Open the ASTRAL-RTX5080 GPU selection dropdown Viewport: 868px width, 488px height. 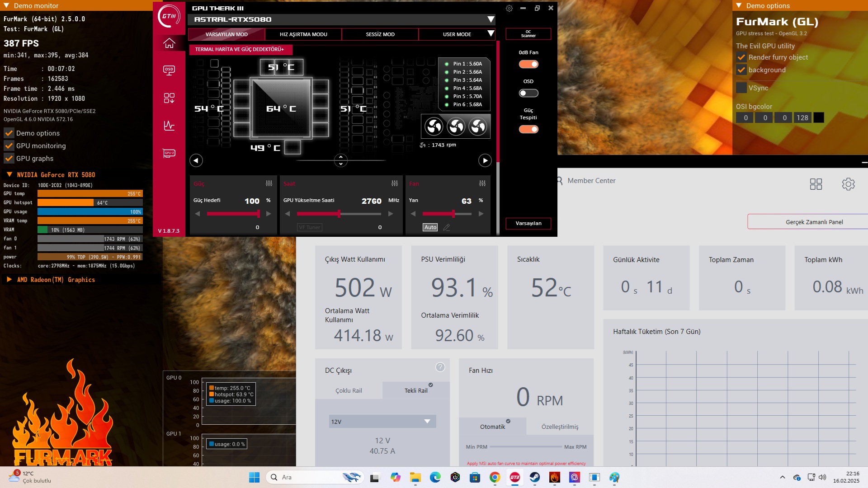[x=342, y=19]
